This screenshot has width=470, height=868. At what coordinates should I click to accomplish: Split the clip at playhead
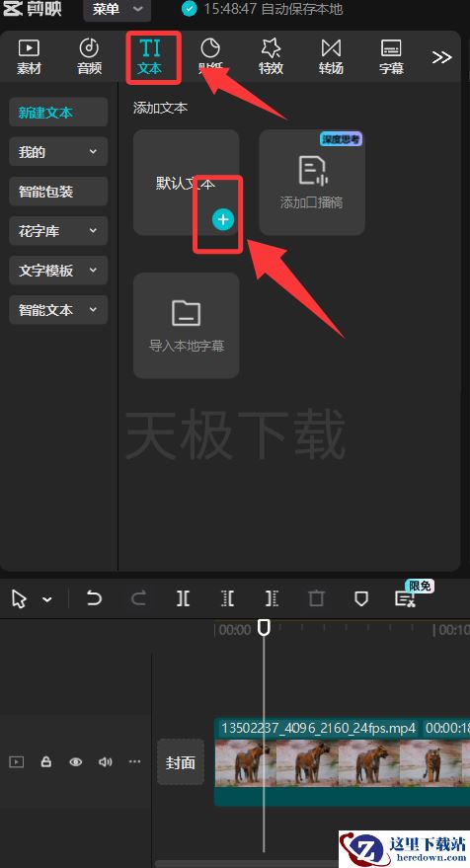pyautogui.click(x=183, y=597)
